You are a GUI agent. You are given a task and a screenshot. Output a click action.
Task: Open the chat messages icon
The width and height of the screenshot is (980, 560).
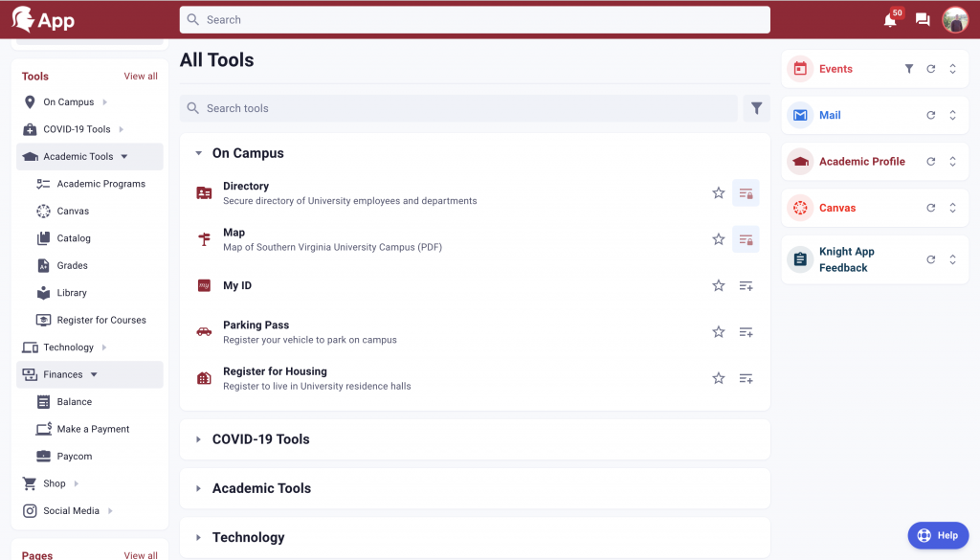(923, 20)
